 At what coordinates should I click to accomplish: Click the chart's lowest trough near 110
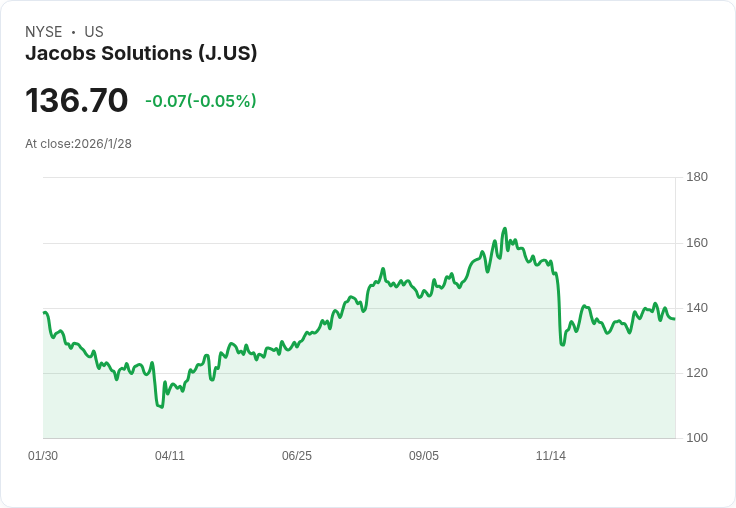[x=162, y=407]
